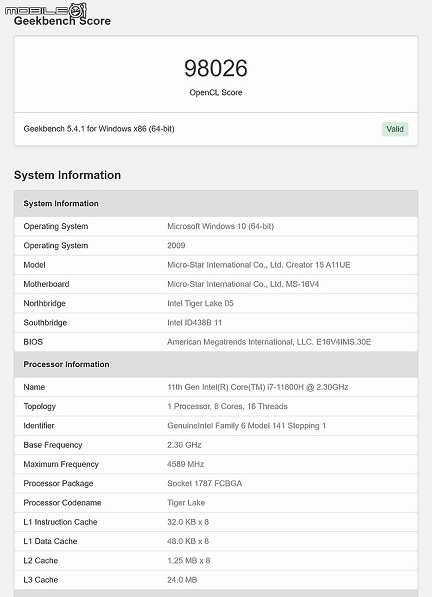
Task: Click Geekbench 5.4.1 for Windows x86 text
Action: coord(99,129)
